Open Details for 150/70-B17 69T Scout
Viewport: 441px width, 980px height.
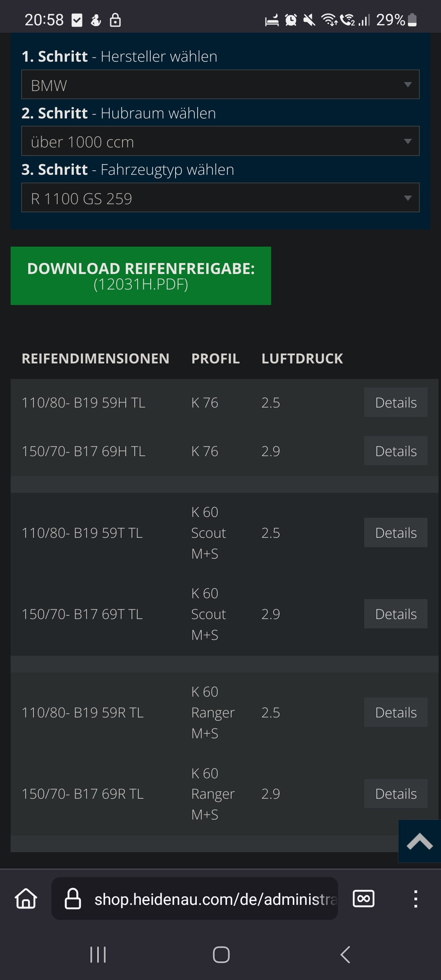396,614
